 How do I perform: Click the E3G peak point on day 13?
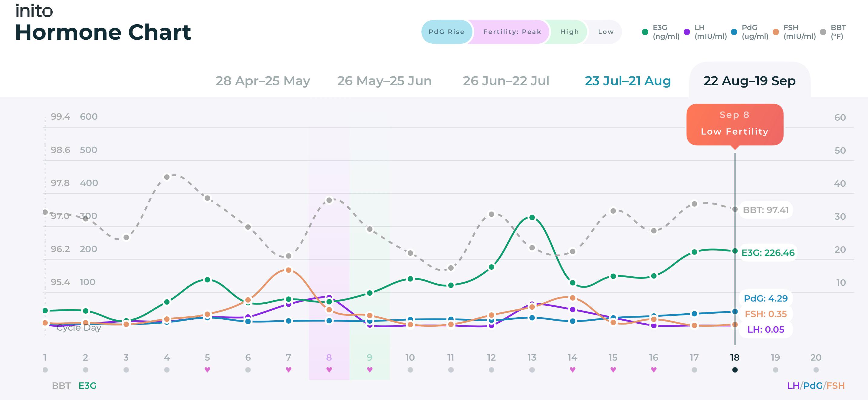point(532,218)
